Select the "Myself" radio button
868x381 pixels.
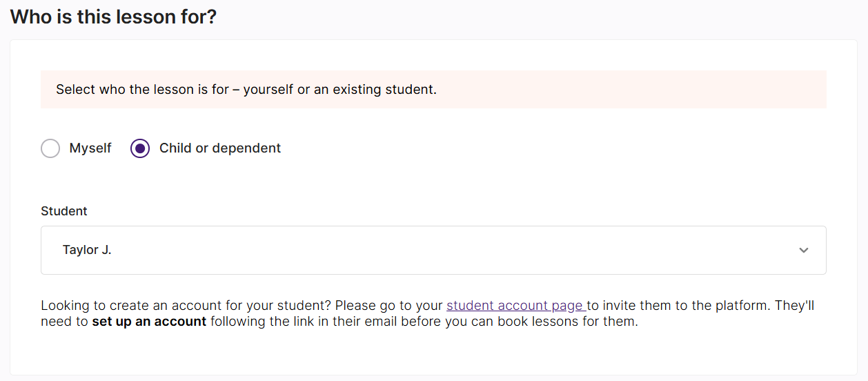click(50, 148)
